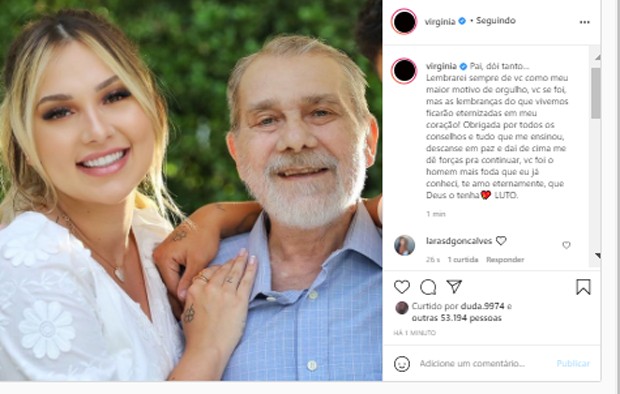The width and height of the screenshot is (620, 394).
Task: Toggle the Seguindo following status
Action: coord(495,21)
